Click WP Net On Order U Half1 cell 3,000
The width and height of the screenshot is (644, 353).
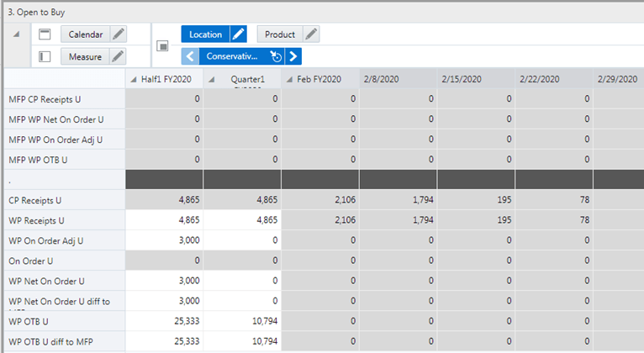(164, 281)
